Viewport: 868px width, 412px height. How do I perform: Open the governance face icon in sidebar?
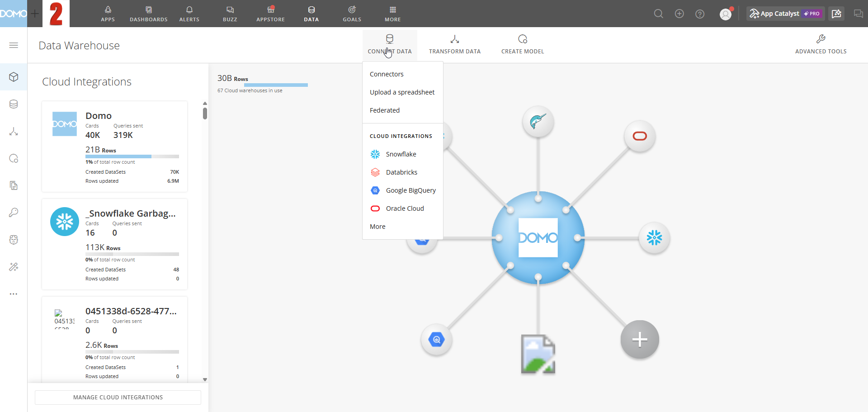click(x=14, y=240)
